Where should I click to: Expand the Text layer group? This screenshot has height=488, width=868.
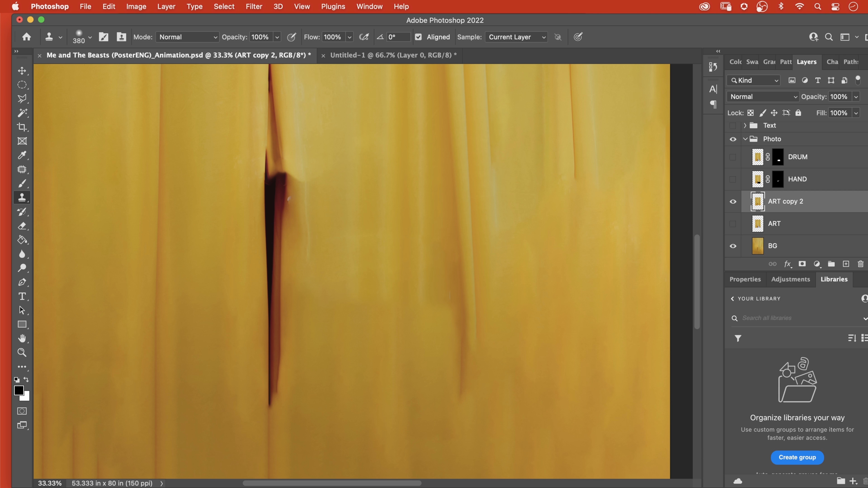745,126
